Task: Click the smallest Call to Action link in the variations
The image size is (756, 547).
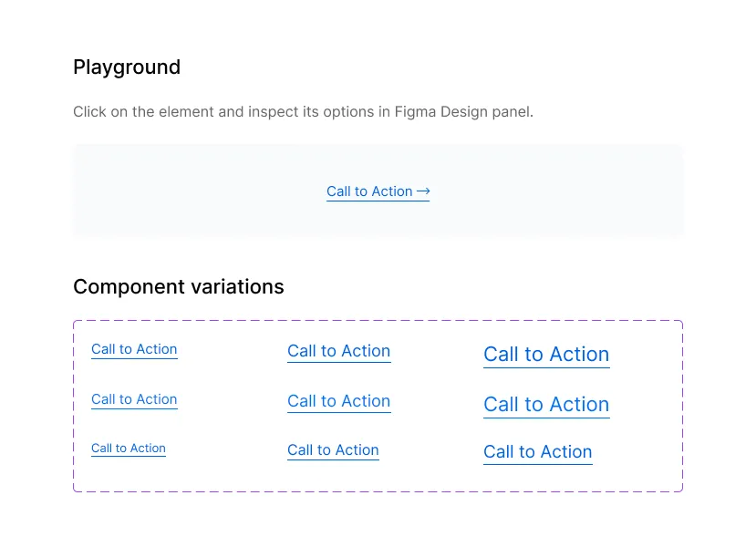Action: 129,449
